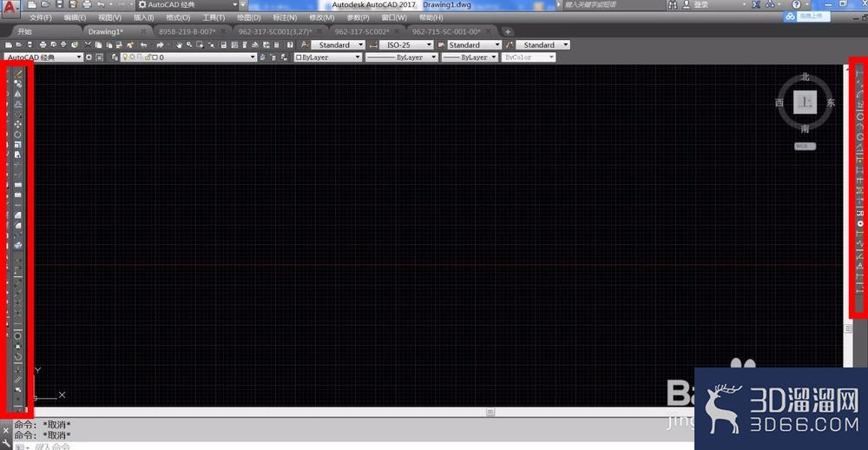Select east (东) on the ViewCube compass

[x=831, y=103]
